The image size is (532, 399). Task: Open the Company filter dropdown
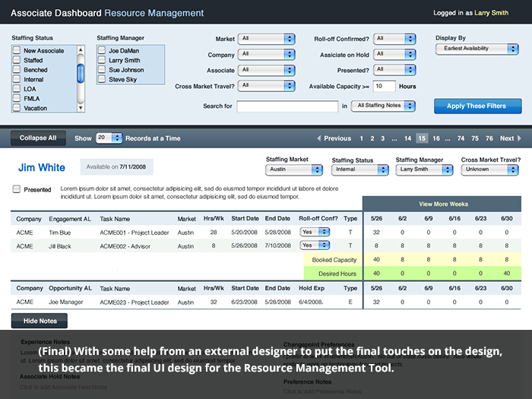click(x=266, y=54)
